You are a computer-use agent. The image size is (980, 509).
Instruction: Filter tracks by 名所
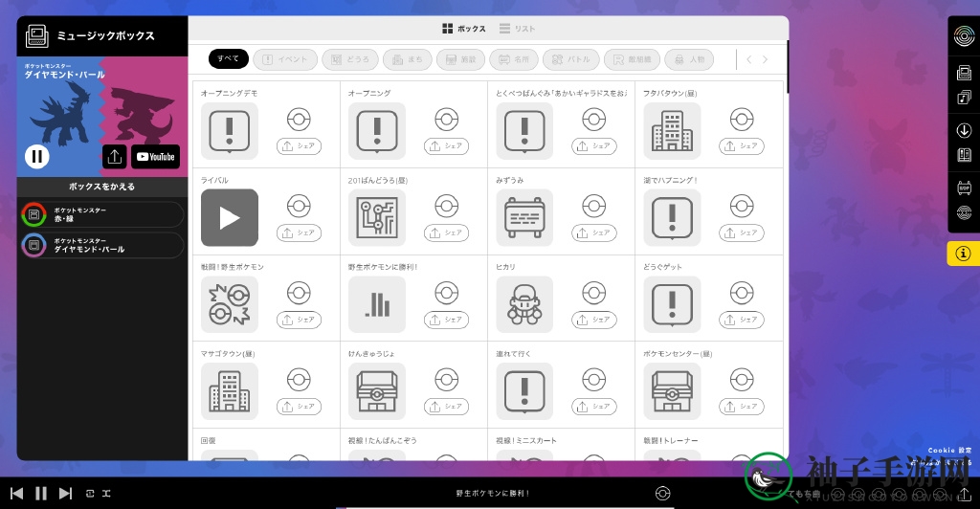(x=514, y=59)
